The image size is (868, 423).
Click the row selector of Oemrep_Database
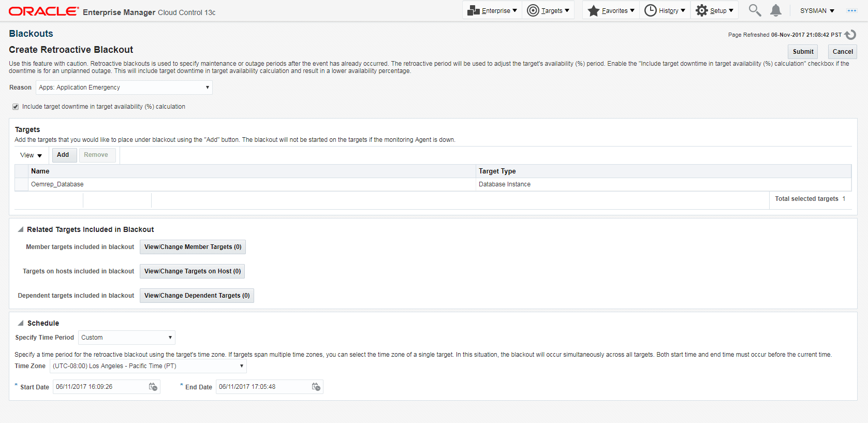(22, 184)
